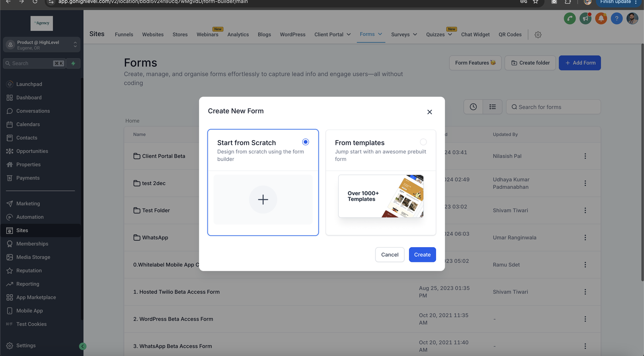644x356 pixels.
Task: Collapse sidebar with the green arrow
Action: [x=83, y=346]
